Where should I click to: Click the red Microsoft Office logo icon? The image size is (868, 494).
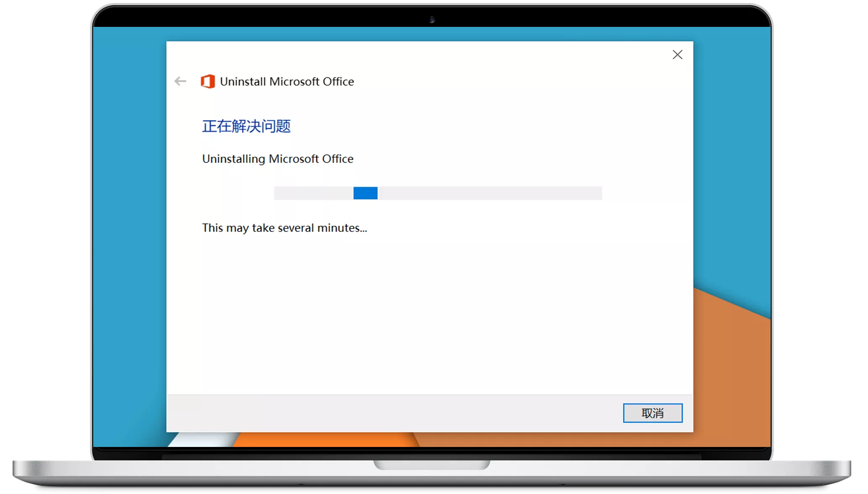[x=208, y=81]
